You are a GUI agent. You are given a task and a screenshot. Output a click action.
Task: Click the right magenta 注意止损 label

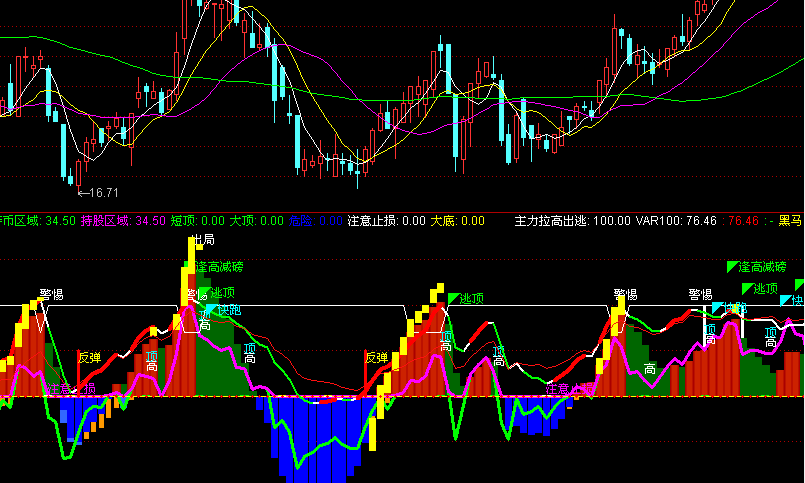pos(569,389)
